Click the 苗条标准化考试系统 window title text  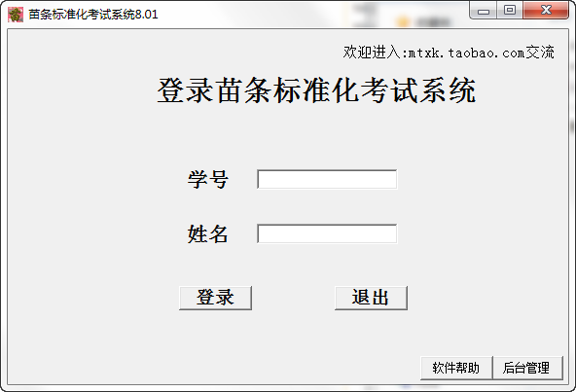point(82,15)
